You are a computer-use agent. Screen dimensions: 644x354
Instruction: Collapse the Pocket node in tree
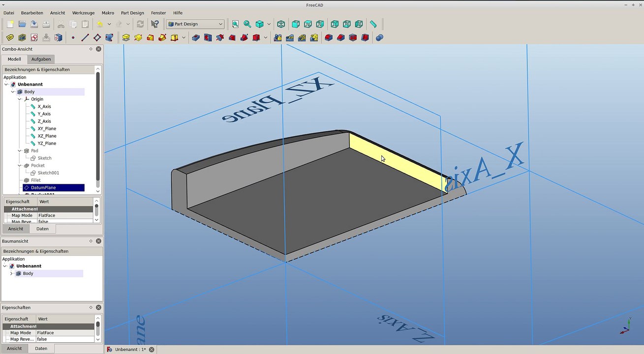[20, 166]
